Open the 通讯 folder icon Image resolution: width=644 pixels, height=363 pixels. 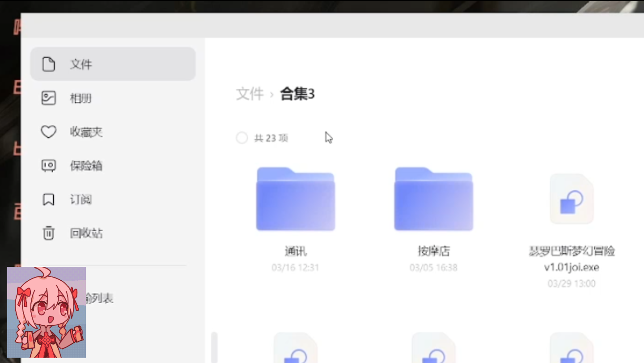point(295,199)
